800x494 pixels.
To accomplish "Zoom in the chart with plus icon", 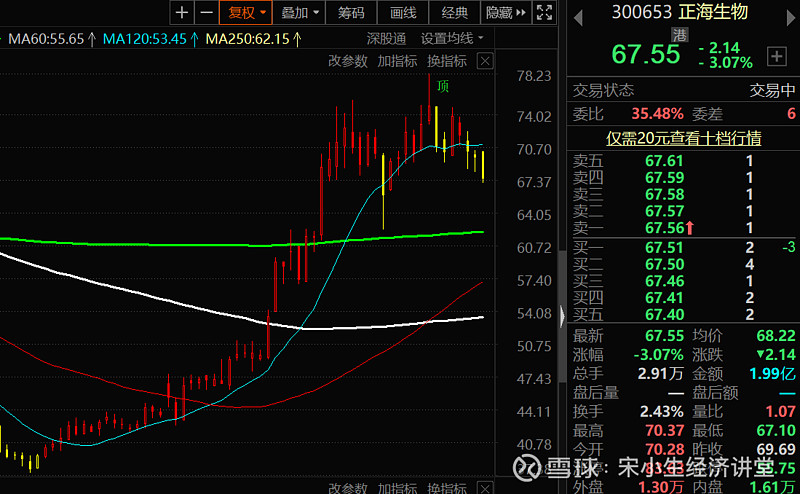I will coord(182,12).
